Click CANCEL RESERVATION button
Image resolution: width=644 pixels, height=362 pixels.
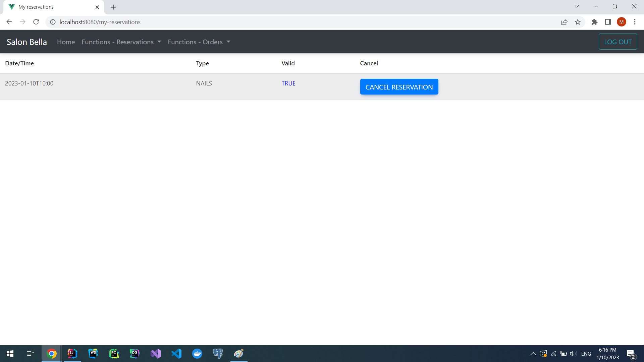point(399,87)
